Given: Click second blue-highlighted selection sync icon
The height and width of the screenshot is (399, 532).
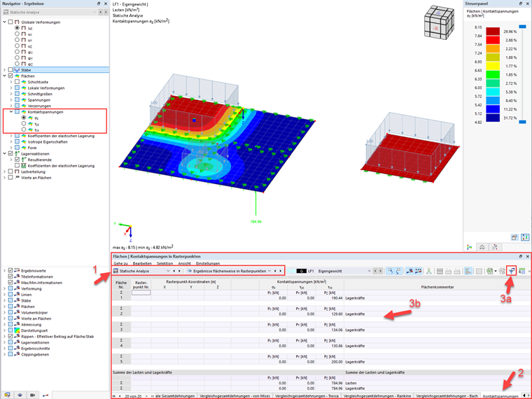Looking at the screenshot, I should [399, 271].
